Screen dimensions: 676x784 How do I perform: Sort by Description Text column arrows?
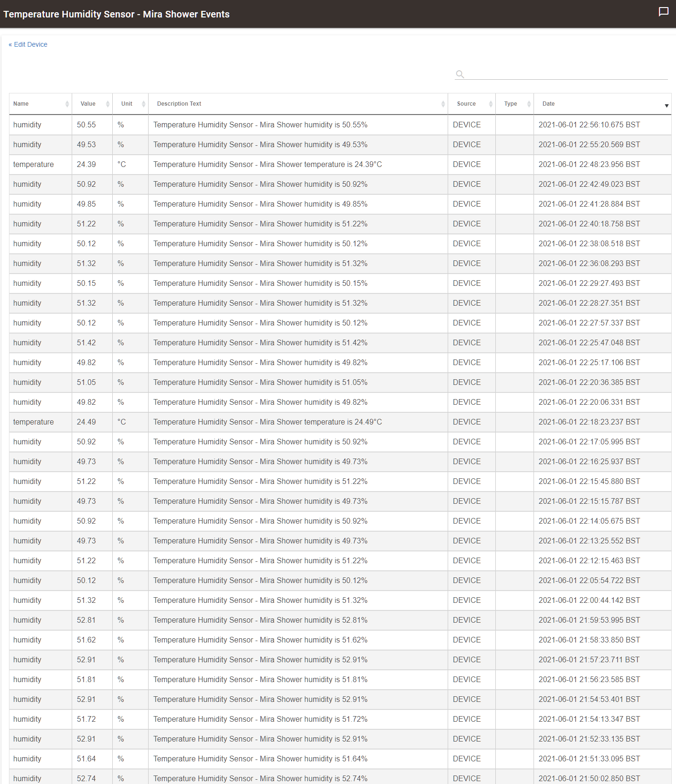click(443, 104)
